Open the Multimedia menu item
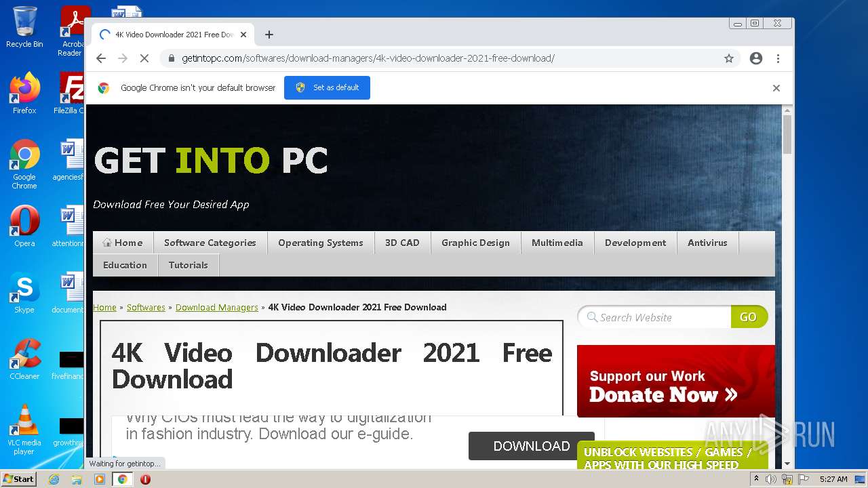The height and width of the screenshot is (488, 868). coord(557,243)
